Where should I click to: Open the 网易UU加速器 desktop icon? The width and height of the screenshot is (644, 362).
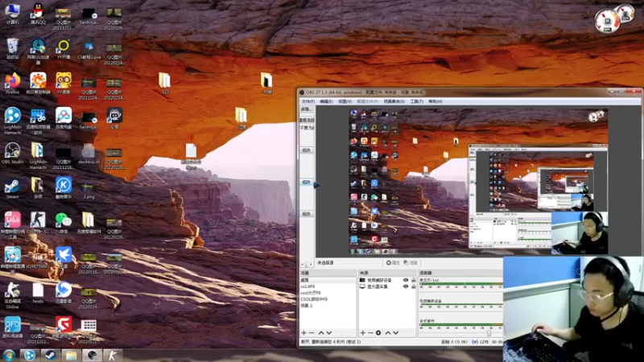(x=38, y=51)
